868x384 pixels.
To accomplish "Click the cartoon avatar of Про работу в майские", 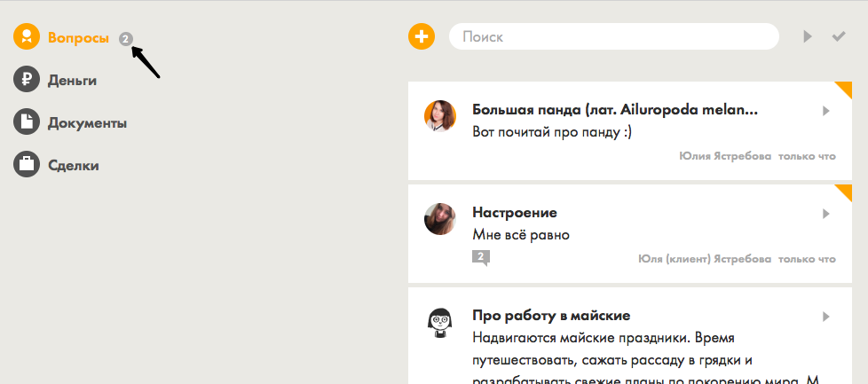I will point(440,321).
